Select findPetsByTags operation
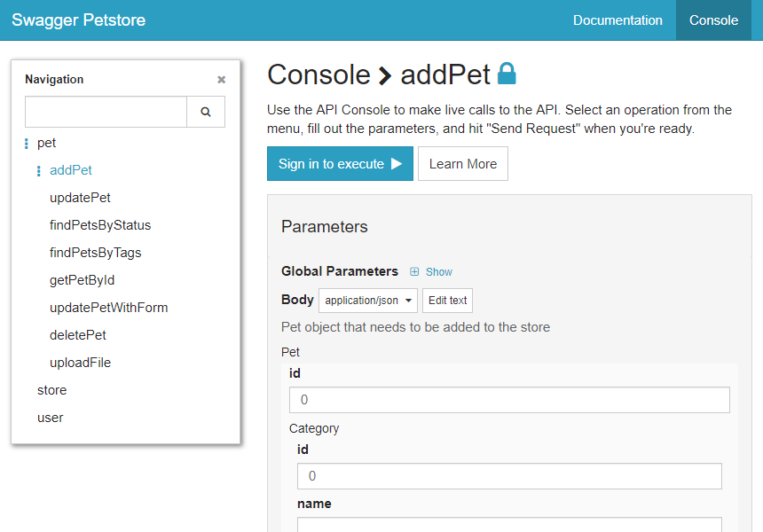The width and height of the screenshot is (763, 532). click(96, 253)
